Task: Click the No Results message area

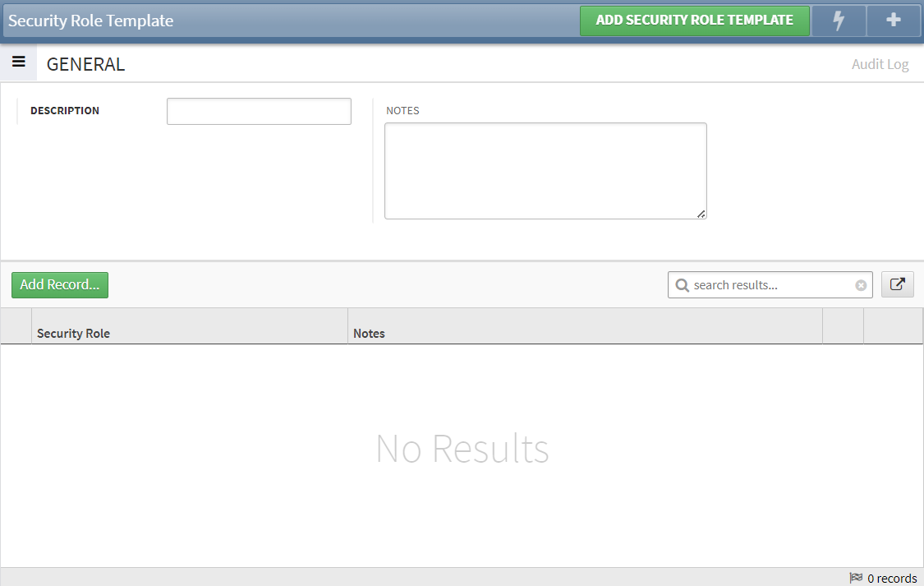Action: point(462,449)
